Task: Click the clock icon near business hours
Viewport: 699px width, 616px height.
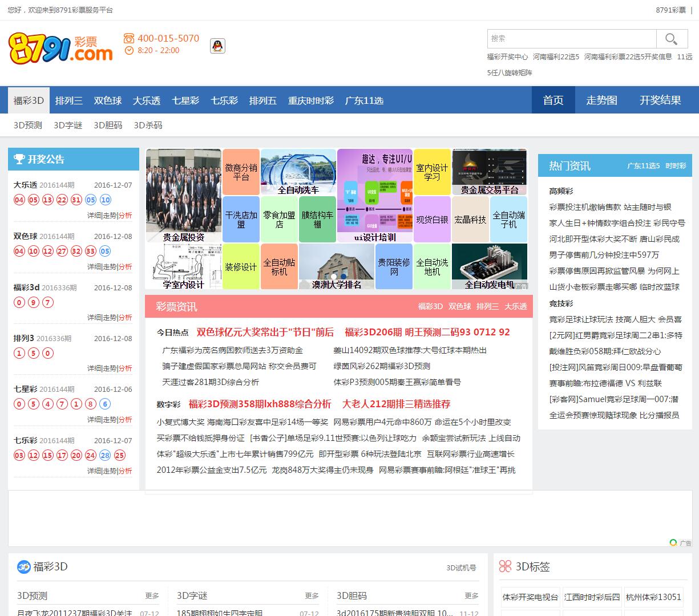Action: [129, 50]
